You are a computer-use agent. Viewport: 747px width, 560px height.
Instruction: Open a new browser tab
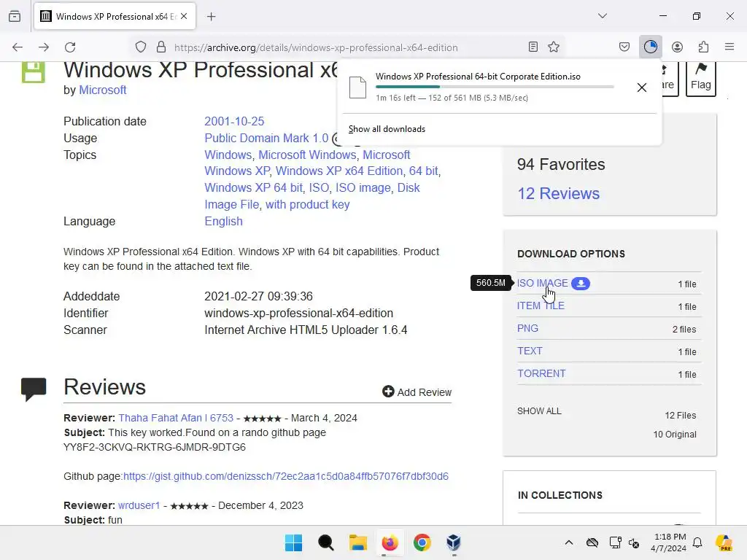pyautogui.click(x=212, y=17)
